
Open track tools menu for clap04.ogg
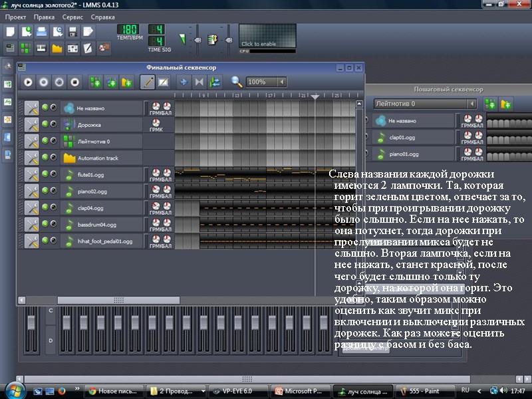tap(31, 208)
